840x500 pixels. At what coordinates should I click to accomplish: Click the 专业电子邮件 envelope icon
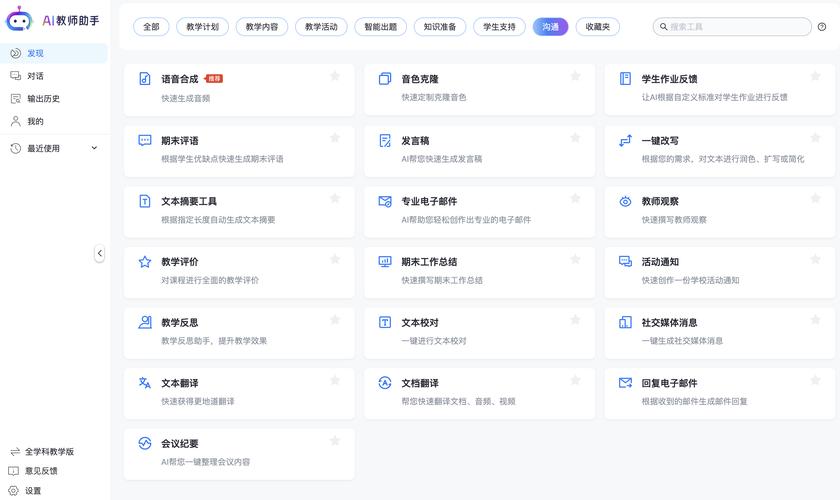pos(385,201)
